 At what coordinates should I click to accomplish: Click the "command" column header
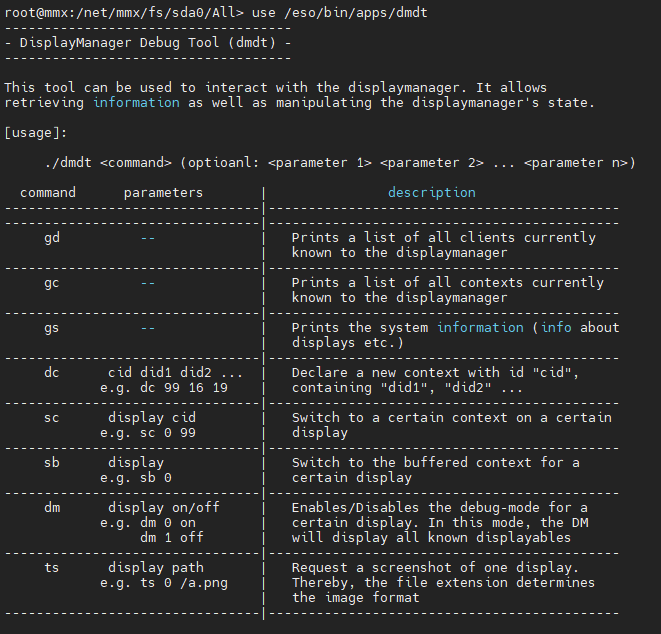[48, 193]
